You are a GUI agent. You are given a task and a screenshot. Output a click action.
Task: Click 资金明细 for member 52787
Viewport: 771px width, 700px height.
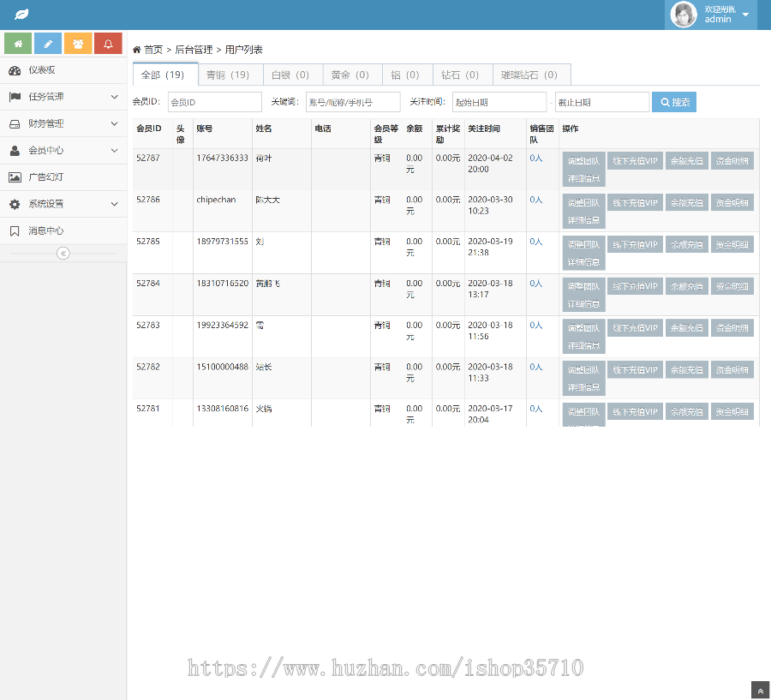(x=732, y=161)
